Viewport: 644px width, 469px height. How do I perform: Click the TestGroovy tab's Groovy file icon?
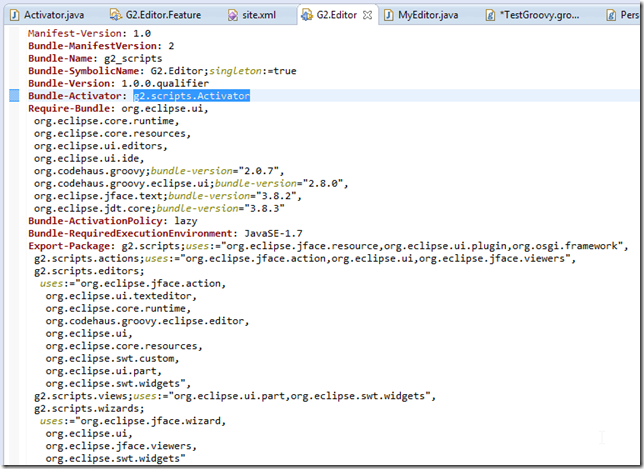point(489,16)
